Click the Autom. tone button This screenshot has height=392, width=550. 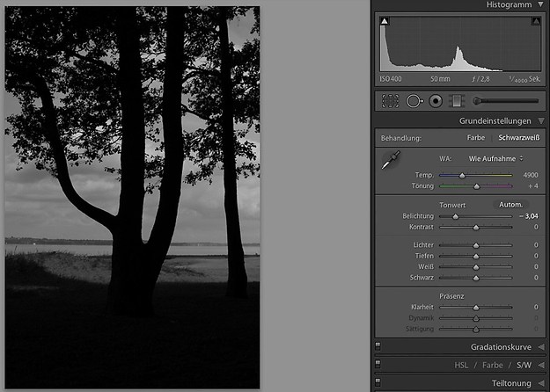coord(510,204)
